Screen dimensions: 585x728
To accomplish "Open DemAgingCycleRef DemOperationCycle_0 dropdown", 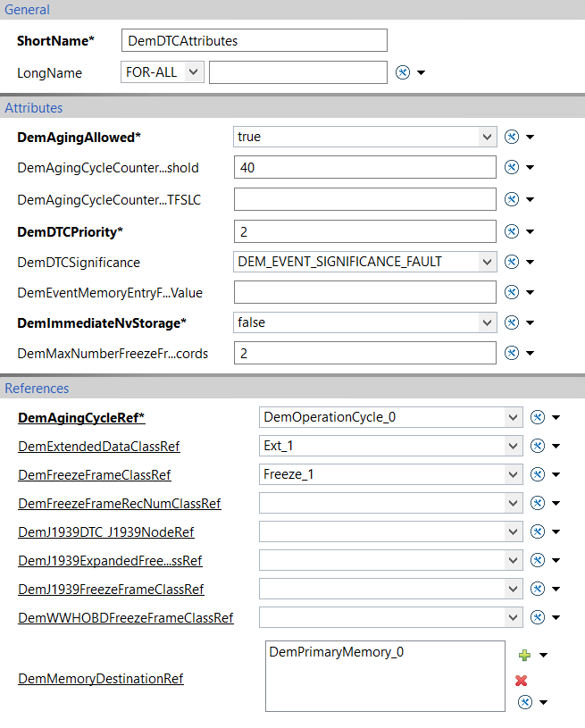I will tap(391, 417).
